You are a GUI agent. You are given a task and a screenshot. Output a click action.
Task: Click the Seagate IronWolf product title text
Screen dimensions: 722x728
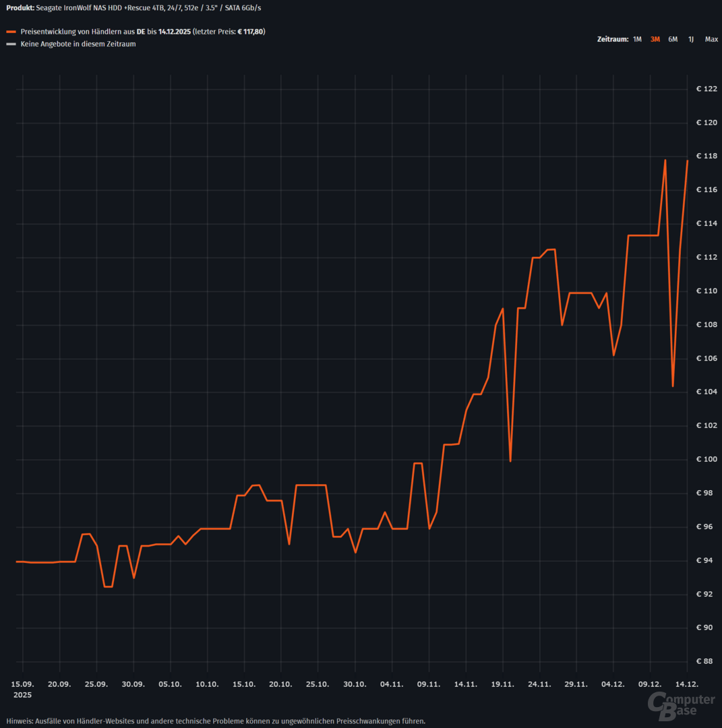[x=133, y=8]
